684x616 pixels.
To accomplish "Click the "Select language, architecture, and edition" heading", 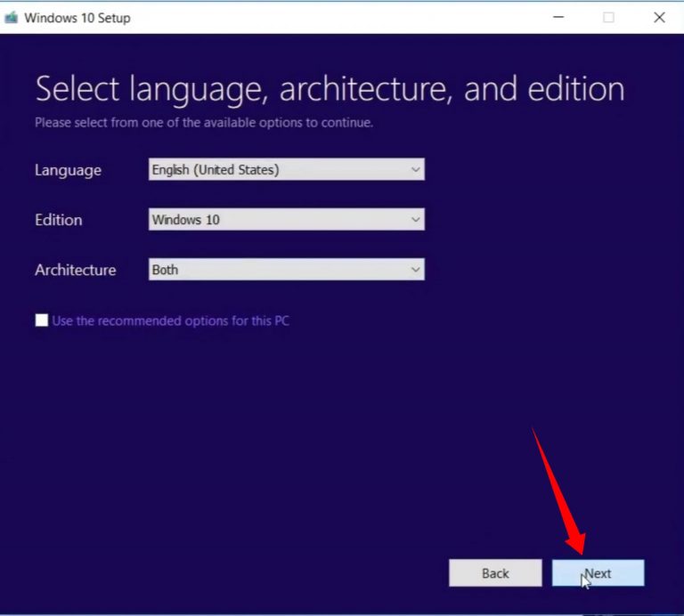I will click(x=330, y=89).
